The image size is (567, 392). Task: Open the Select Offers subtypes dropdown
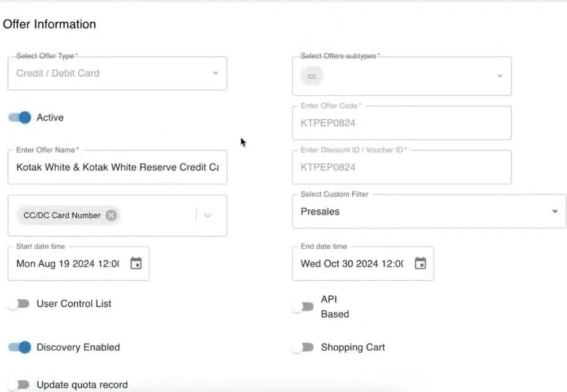pyautogui.click(x=499, y=76)
